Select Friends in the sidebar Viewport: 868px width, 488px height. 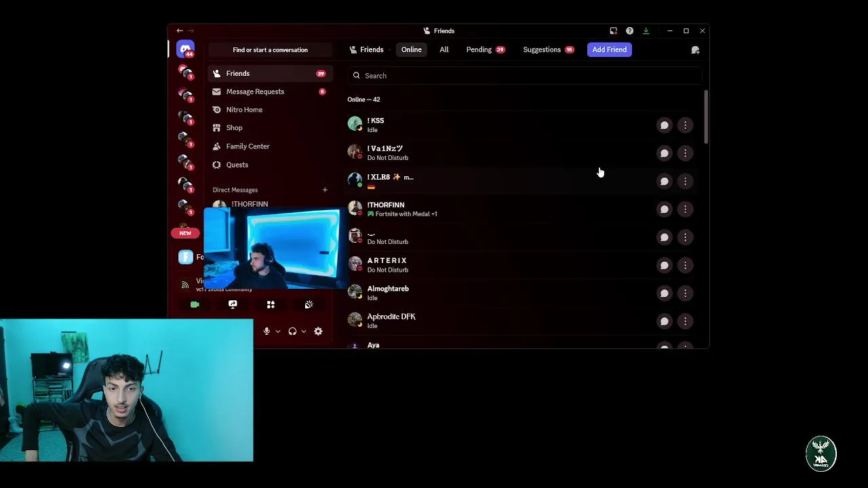tap(269, 73)
